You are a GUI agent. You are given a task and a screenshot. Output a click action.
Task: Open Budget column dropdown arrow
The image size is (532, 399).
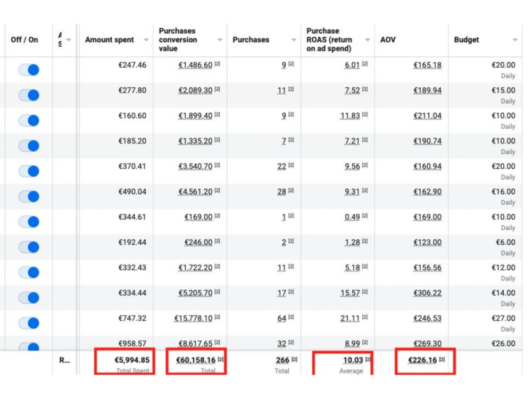coord(515,40)
